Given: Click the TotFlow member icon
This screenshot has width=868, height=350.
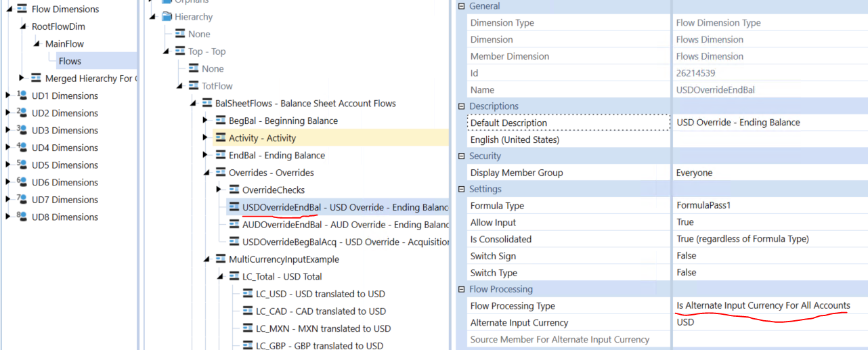Looking at the screenshot, I should [194, 86].
